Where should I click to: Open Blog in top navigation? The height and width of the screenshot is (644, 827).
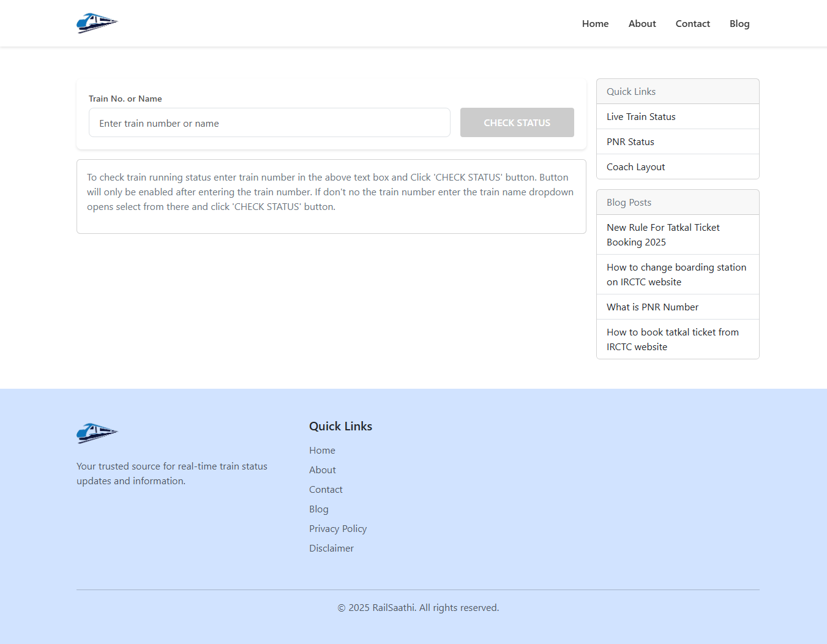click(x=739, y=24)
